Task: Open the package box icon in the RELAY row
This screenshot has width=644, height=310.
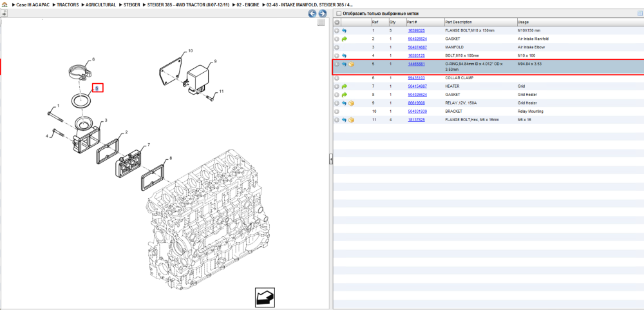Action: (x=352, y=103)
